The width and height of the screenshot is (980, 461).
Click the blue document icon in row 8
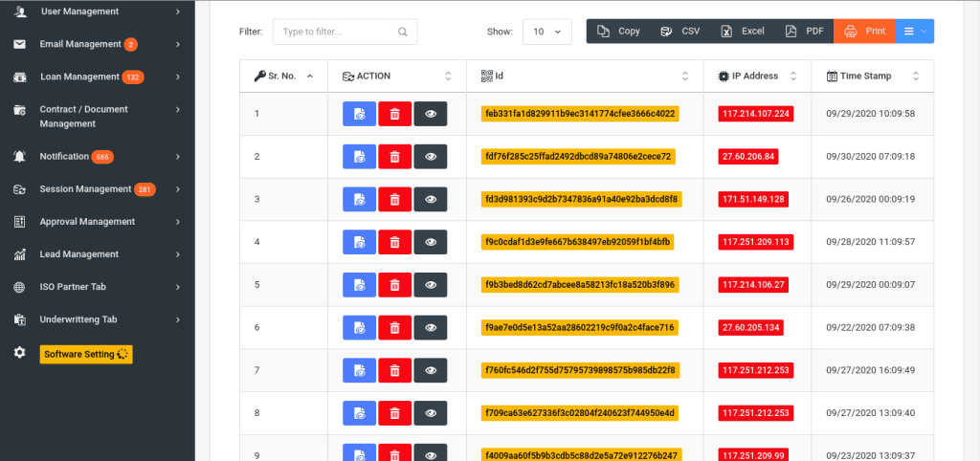tap(359, 413)
